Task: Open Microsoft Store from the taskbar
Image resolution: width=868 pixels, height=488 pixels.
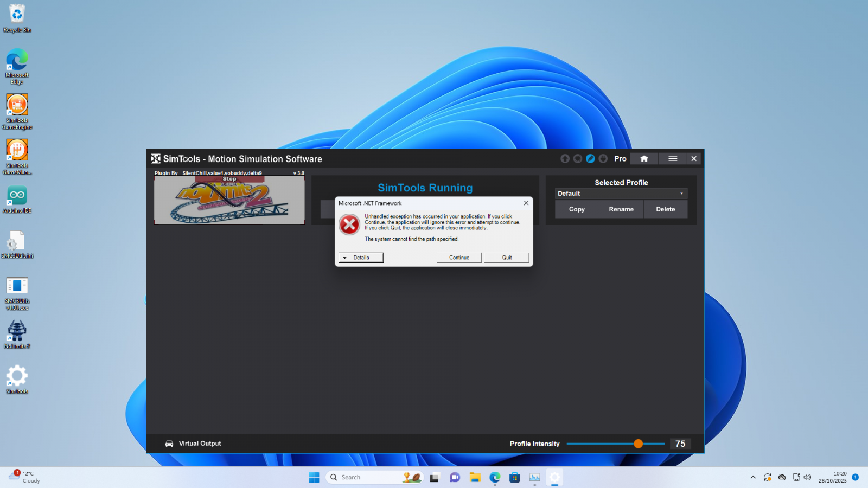Action: coord(515,477)
